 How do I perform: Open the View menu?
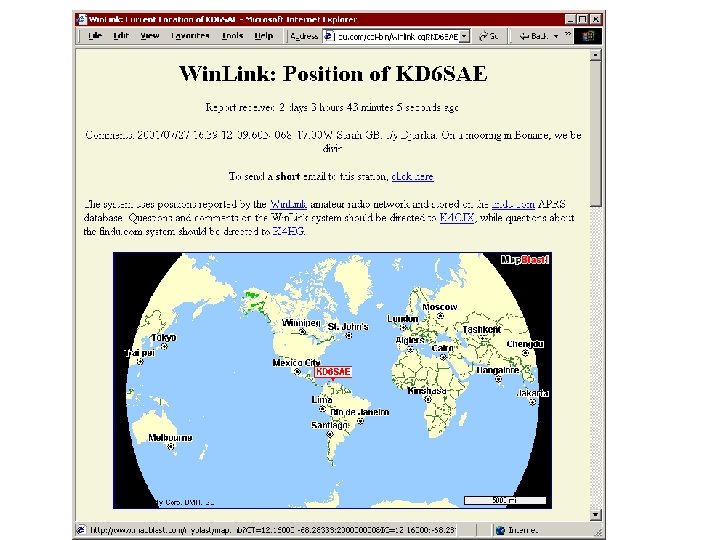click(x=150, y=36)
